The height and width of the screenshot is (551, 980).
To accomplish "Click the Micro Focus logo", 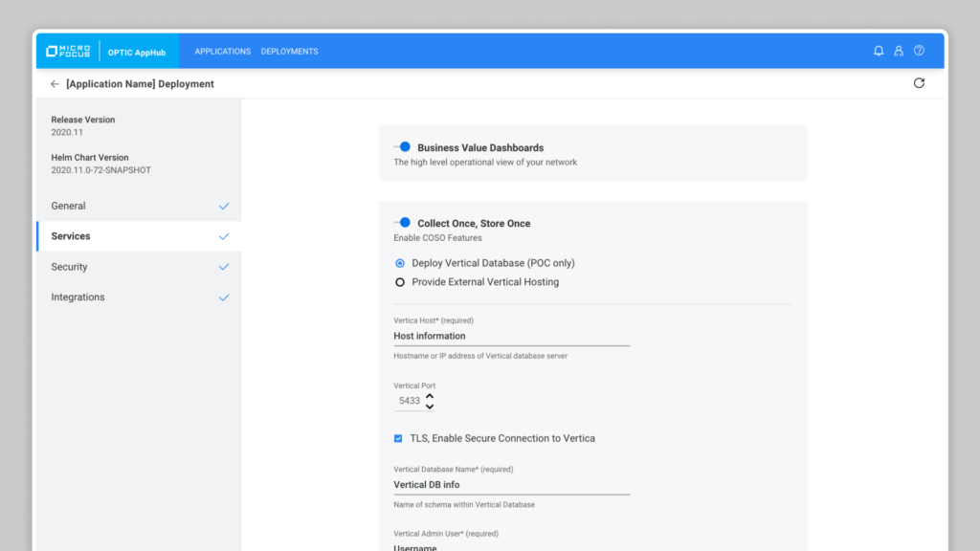I will [x=68, y=51].
